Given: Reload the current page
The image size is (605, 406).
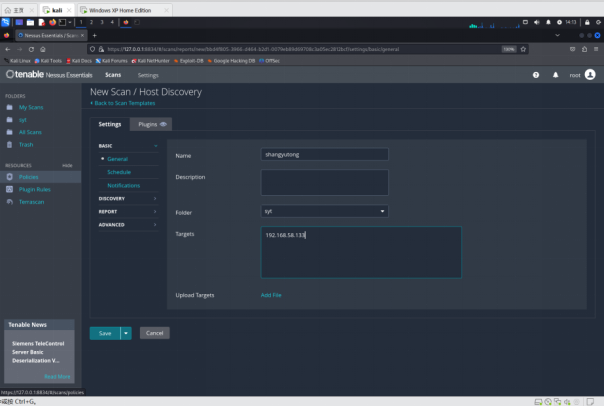Looking at the screenshot, I should tap(31, 49).
